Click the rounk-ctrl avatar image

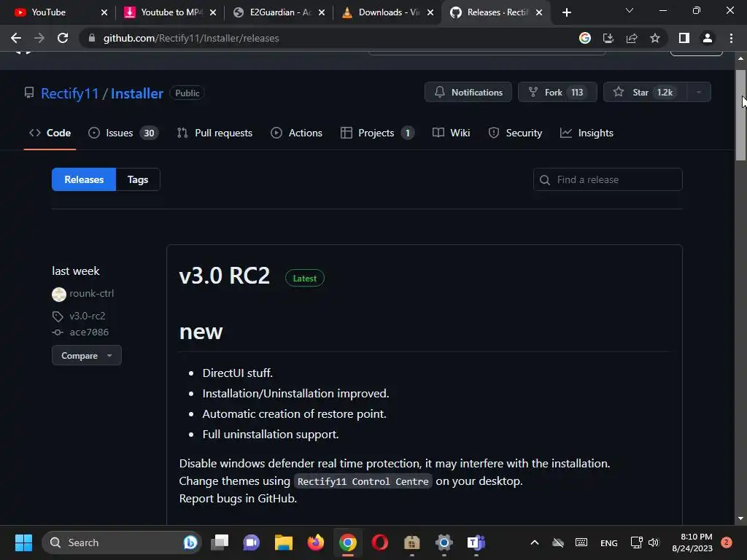click(x=59, y=295)
